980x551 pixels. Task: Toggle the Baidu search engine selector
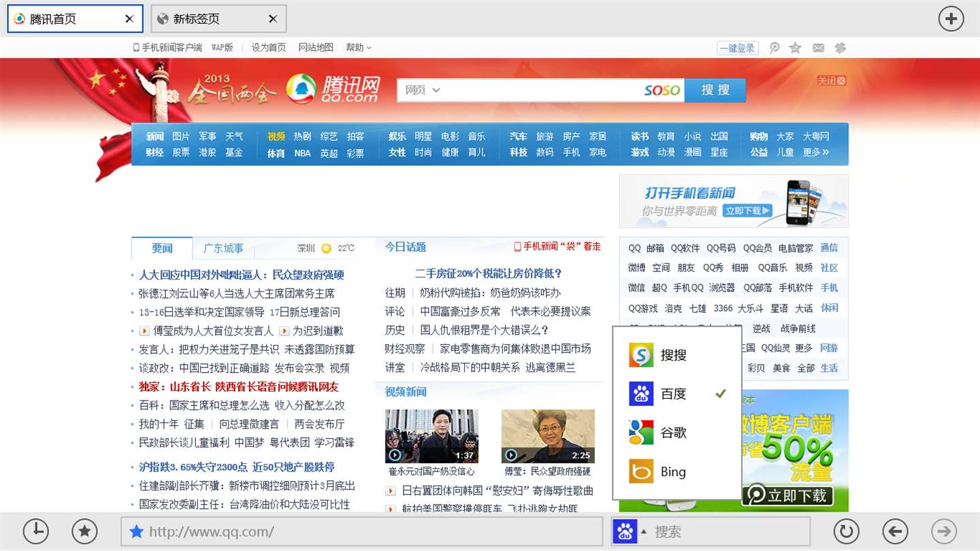pos(630,531)
